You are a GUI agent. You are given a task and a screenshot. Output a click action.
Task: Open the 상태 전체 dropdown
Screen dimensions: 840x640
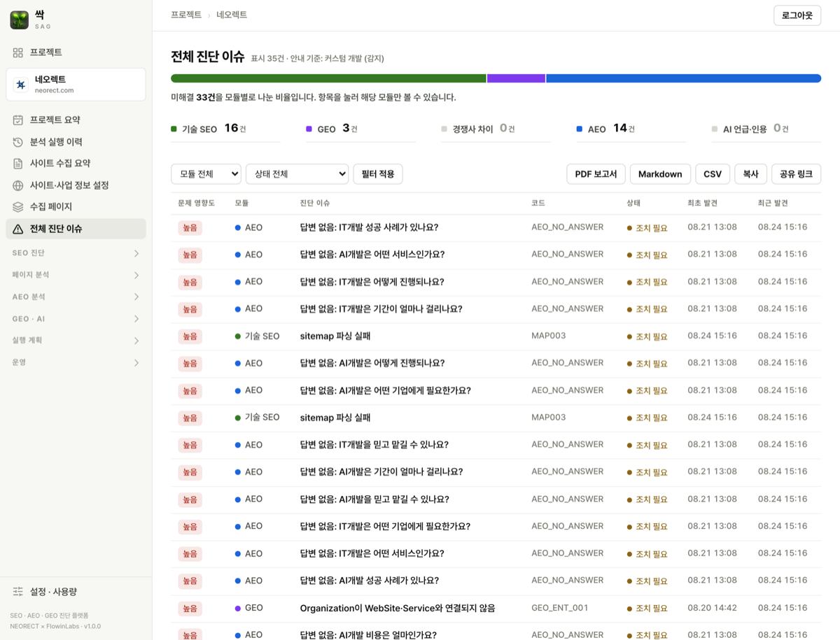coord(297,174)
